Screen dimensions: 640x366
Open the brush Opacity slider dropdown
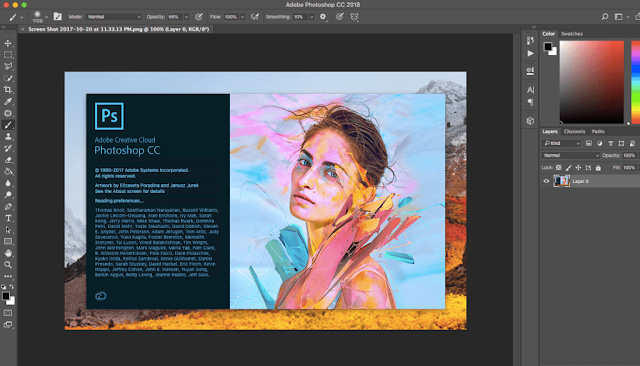click(x=187, y=17)
